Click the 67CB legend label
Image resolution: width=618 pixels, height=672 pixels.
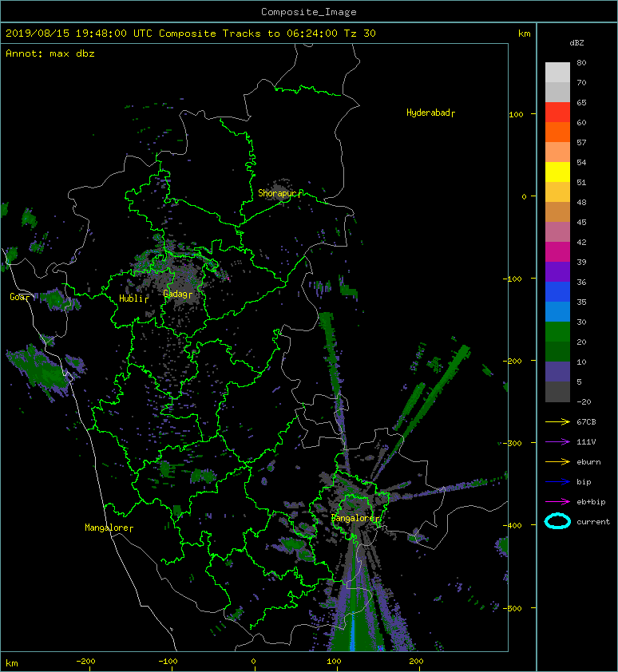coord(586,422)
